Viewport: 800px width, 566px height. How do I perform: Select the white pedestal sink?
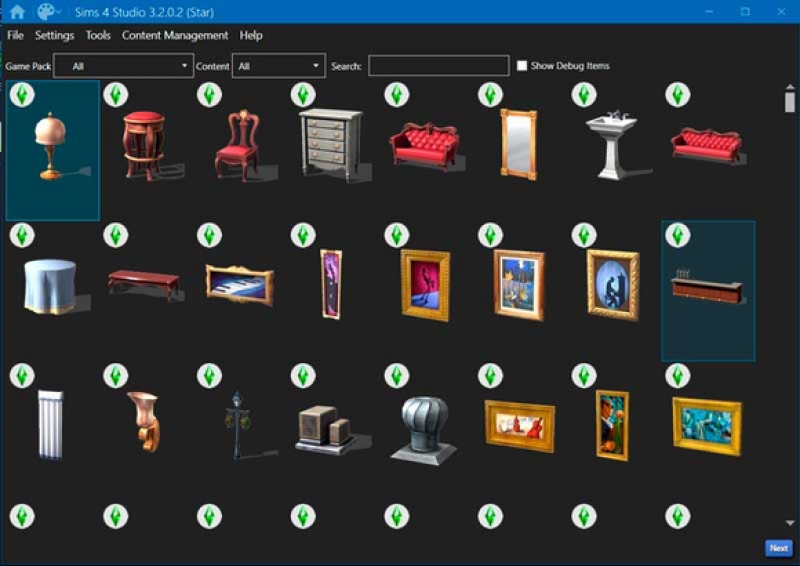pos(612,145)
